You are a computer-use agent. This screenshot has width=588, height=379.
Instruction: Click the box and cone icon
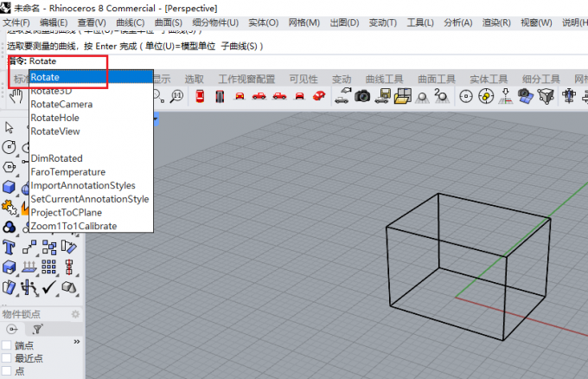pyautogui.click(x=68, y=287)
